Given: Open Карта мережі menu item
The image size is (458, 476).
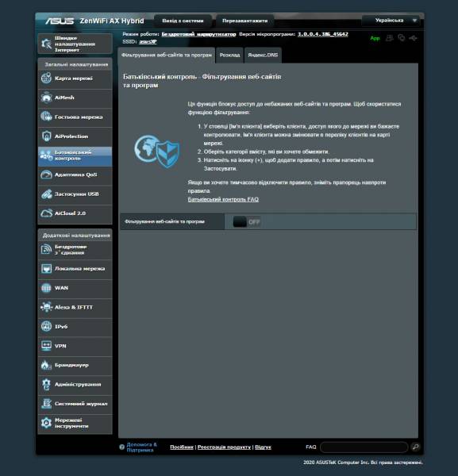Looking at the screenshot, I should [x=75, y=79].
